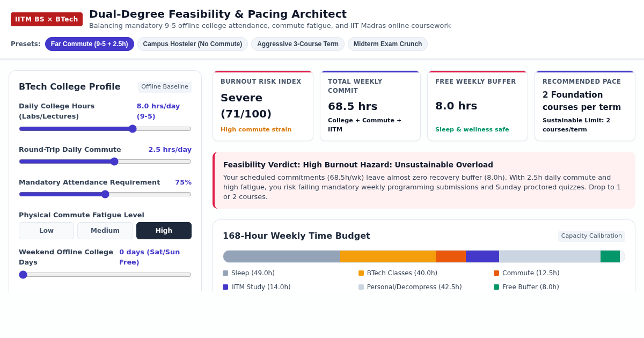
Task: Click the Feasibility Verdict heading
Action: [358, 165]
